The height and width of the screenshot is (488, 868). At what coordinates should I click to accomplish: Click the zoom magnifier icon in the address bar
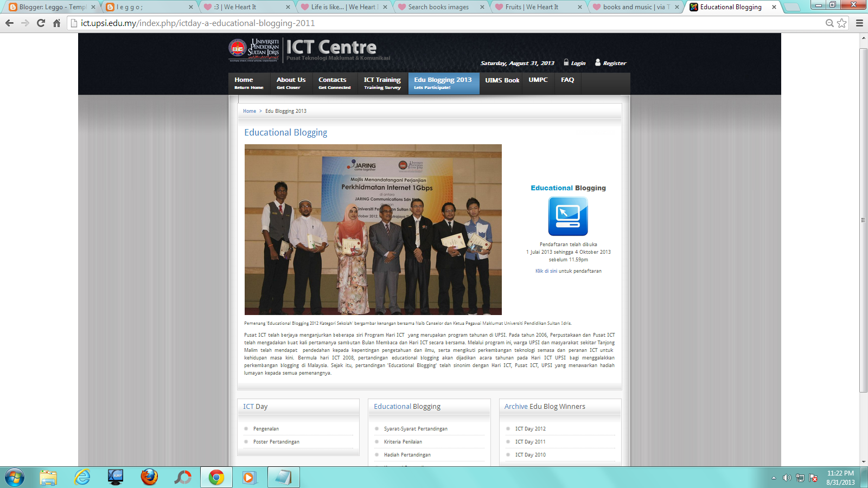coord(829,23)
